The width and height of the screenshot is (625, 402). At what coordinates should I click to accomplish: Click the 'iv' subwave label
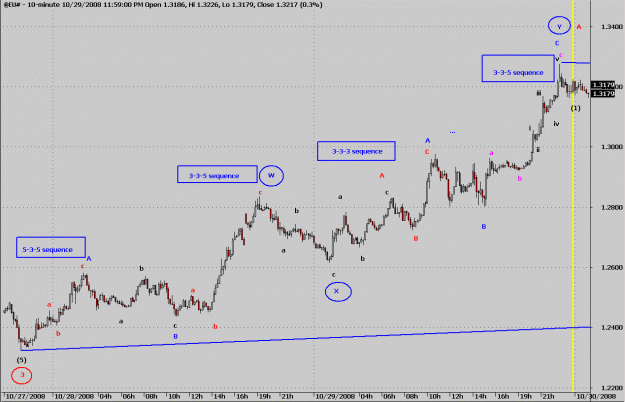point(556,124)
